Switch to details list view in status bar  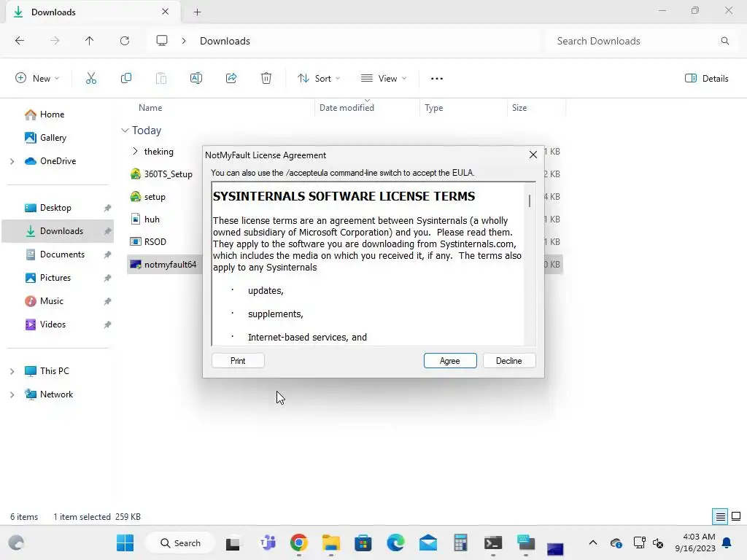click(x=720, y=516)
